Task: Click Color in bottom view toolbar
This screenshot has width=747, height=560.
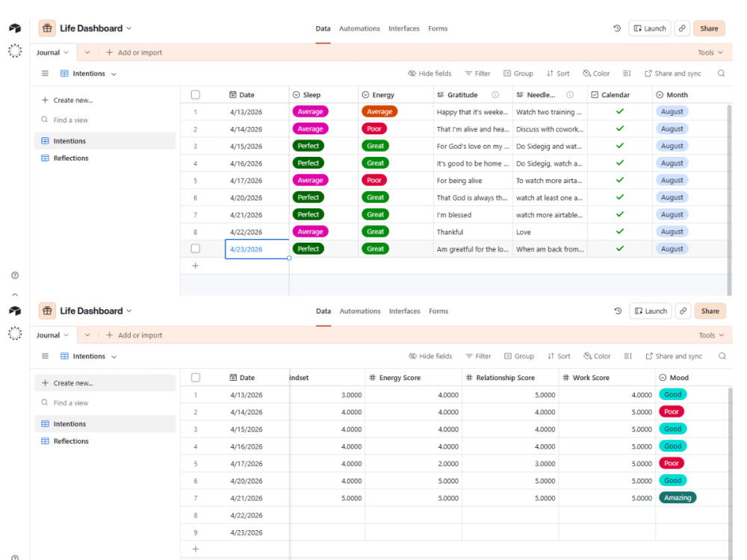Action: [597, 356]
